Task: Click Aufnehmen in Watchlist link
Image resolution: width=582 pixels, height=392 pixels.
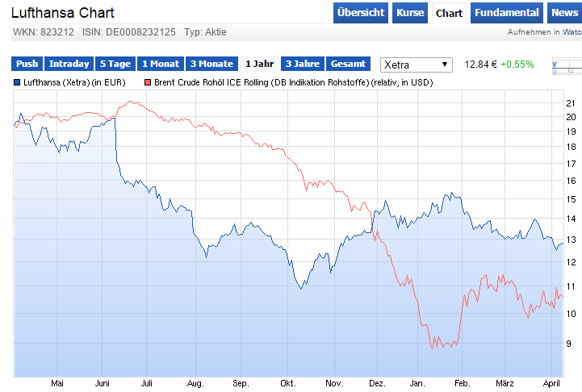Action: 545,32
